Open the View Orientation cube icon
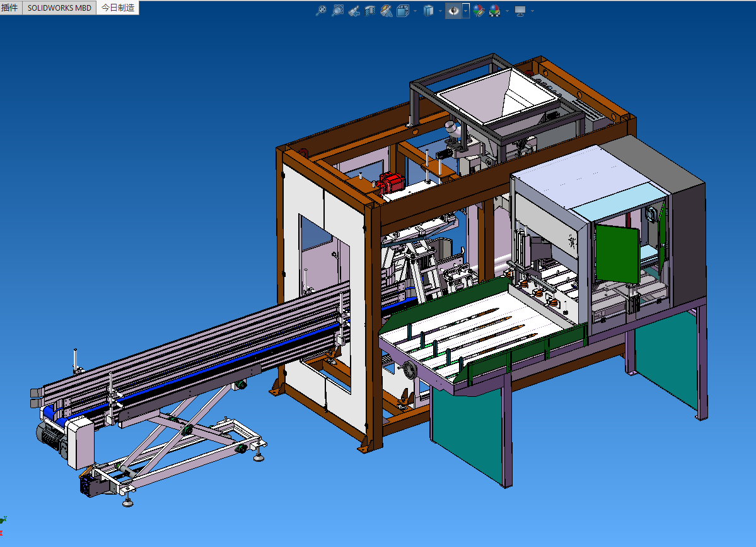This screenshot has width=756, height=547. coord(403,11)
